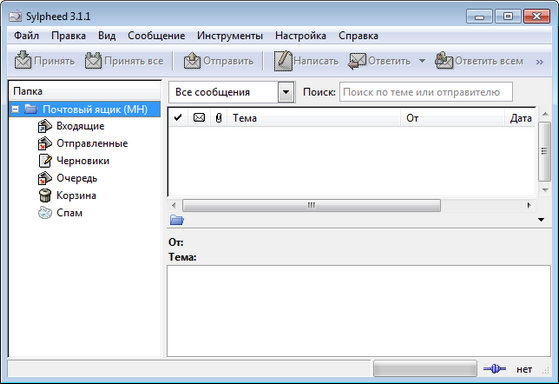Collapse the Почтовый ящик (MH) tree

(15, 109)
